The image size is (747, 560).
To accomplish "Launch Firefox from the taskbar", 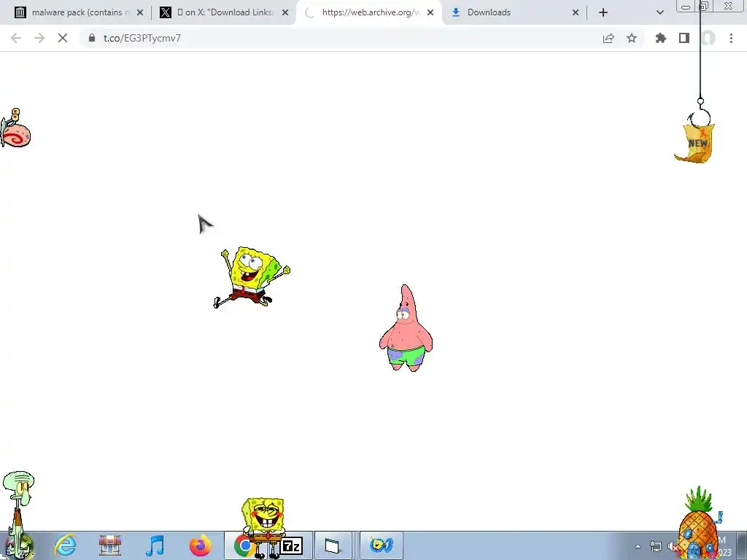I will point(200,545).
